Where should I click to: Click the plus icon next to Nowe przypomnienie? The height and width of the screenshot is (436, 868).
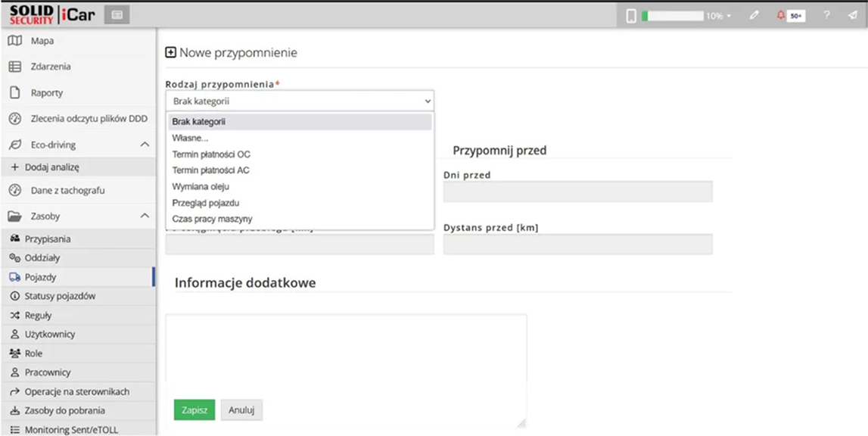point(170,53)
